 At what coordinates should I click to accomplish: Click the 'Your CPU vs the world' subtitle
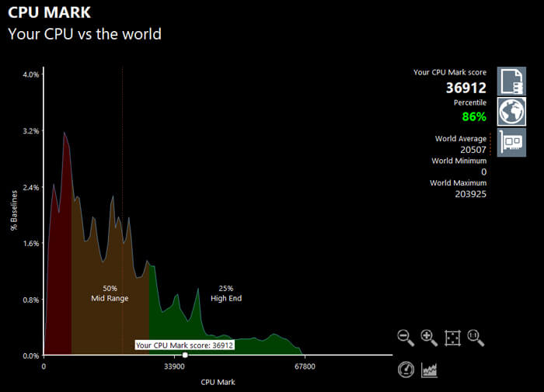[85, 34]
